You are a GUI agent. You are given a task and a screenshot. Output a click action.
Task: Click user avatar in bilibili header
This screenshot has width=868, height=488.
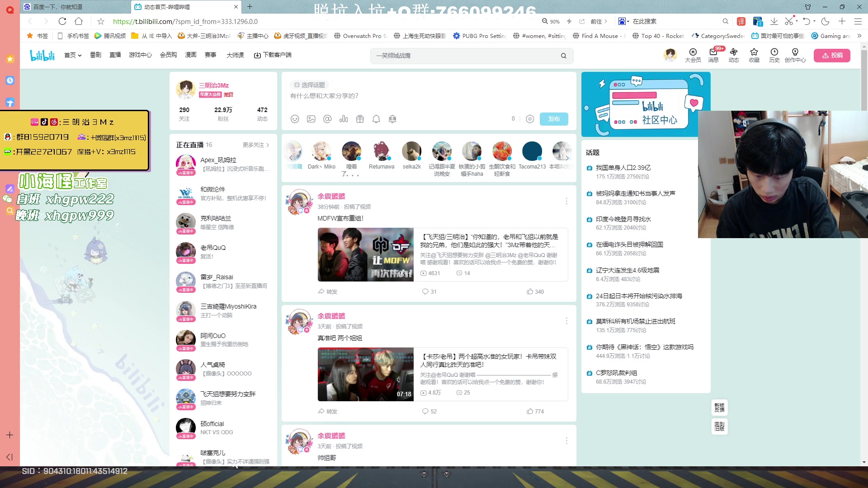coord(670,55)
